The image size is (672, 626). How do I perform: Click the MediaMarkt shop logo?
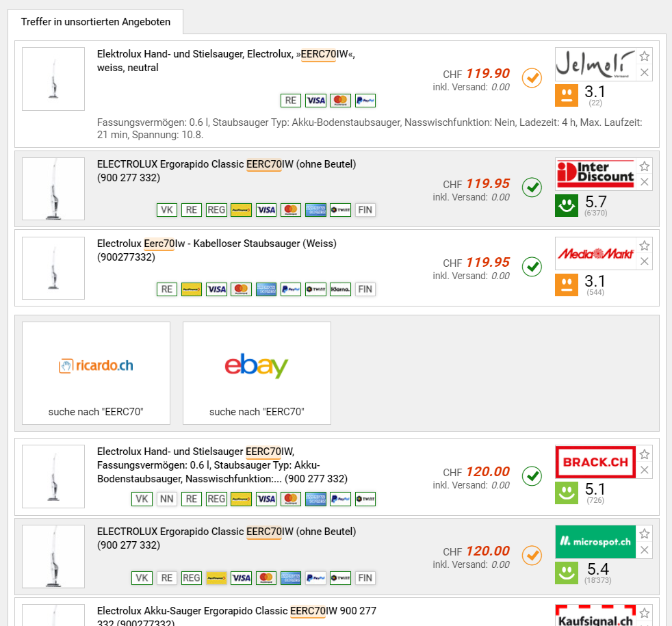pyautogui.click(x=595, y=254)
